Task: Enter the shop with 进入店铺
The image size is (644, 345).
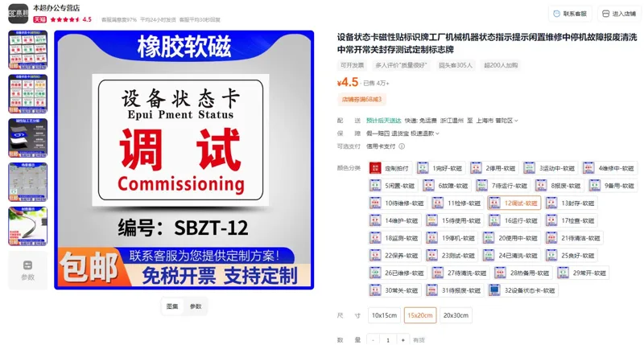Action: [619, 14]
